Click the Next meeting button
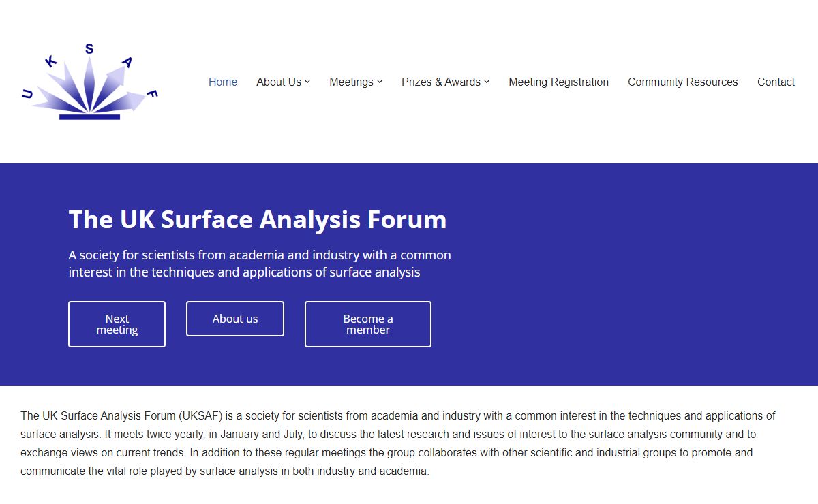818x504 pixels. pos(117,324)
